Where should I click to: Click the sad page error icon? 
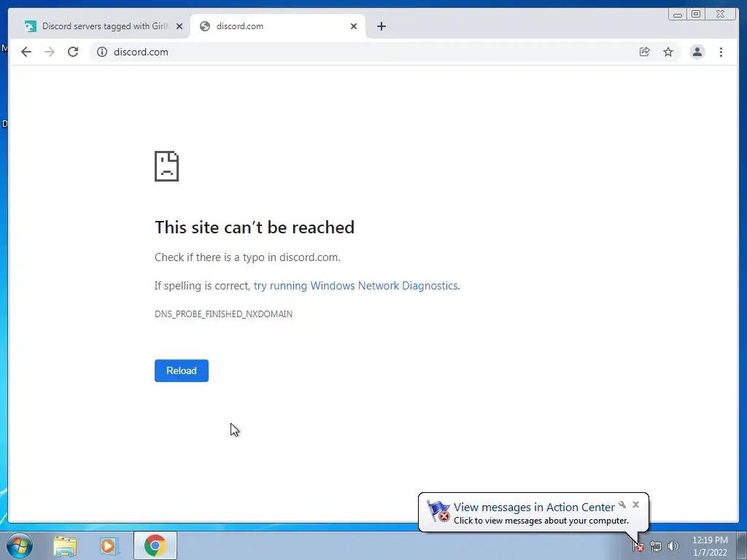[167, 166]
